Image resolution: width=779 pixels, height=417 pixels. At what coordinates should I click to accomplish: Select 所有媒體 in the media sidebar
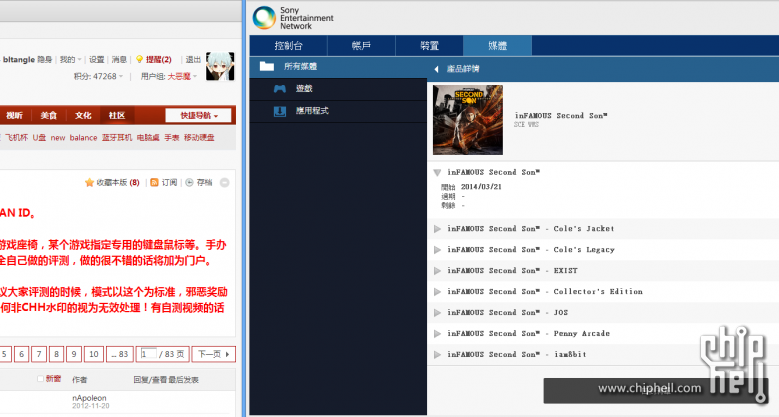(338, 66)
